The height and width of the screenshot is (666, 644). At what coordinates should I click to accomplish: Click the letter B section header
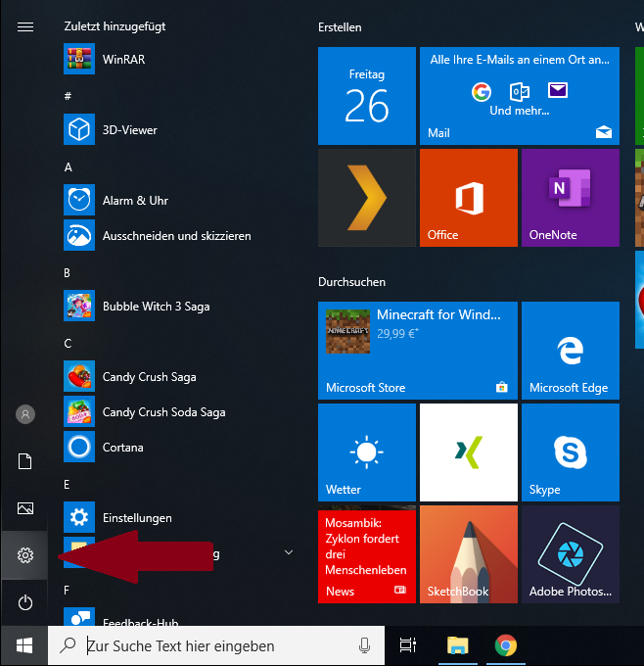pyautogui.click(x=68, y=273)
